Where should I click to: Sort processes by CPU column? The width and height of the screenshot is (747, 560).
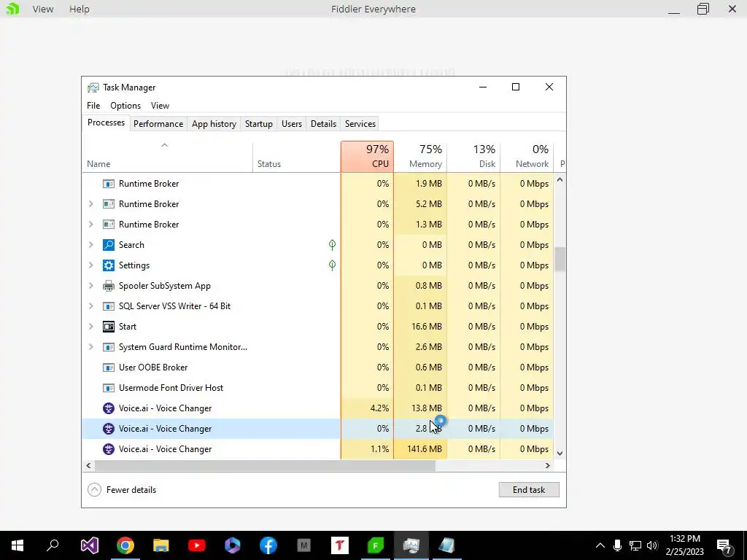point(368,157)
